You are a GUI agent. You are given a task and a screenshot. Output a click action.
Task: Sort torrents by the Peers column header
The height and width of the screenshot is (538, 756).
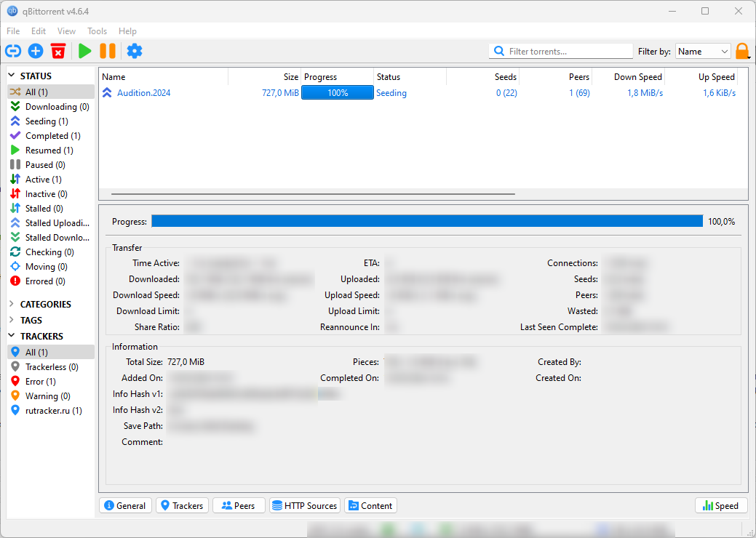[x=556, y=77]
